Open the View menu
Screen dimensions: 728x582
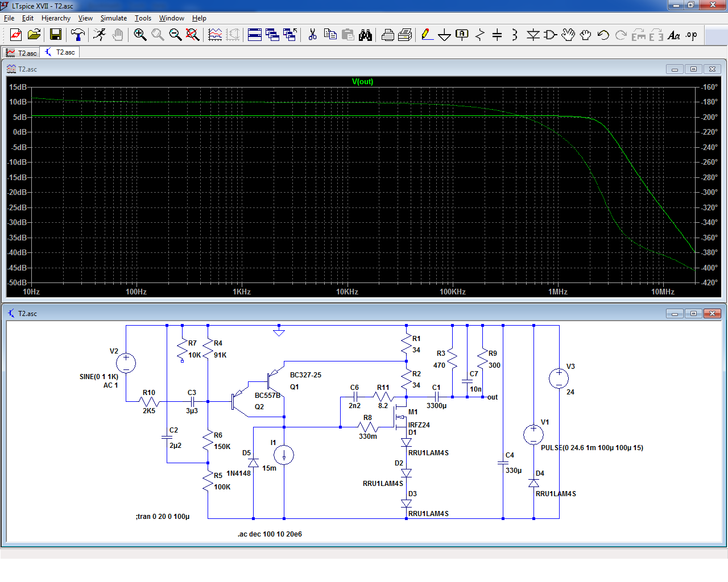click(x=85, y=18)
